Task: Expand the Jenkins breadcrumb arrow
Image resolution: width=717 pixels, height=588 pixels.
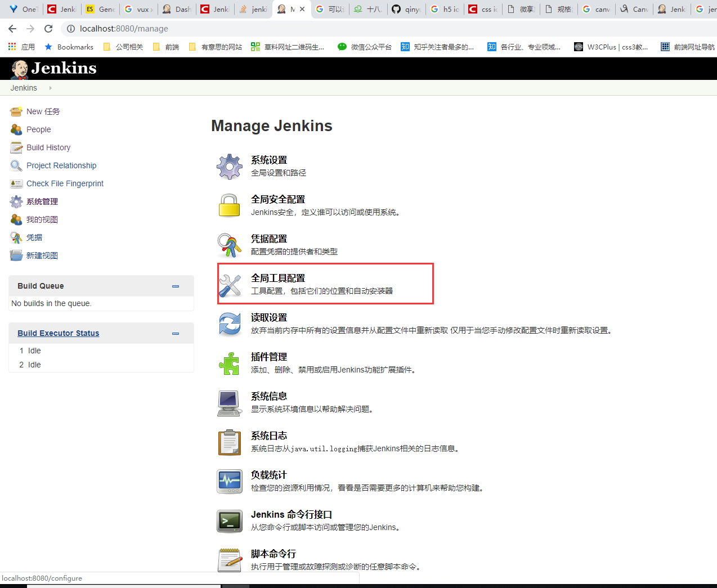Action: pyautogui.click(x=50, y=88)
